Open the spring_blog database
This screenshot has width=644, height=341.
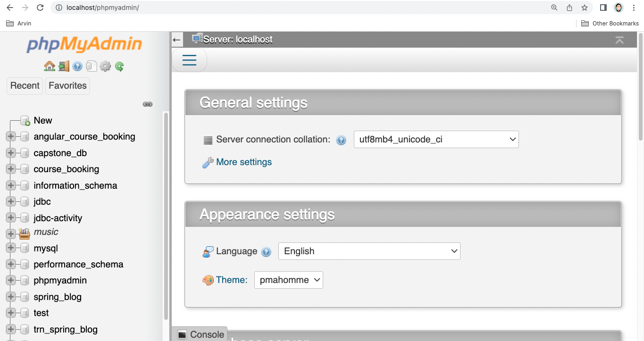58,297
